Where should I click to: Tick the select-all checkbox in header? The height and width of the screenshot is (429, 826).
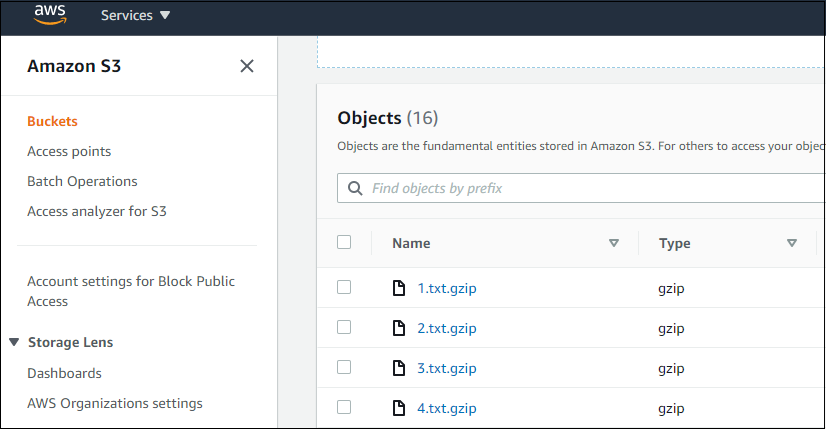click(344, 242)
